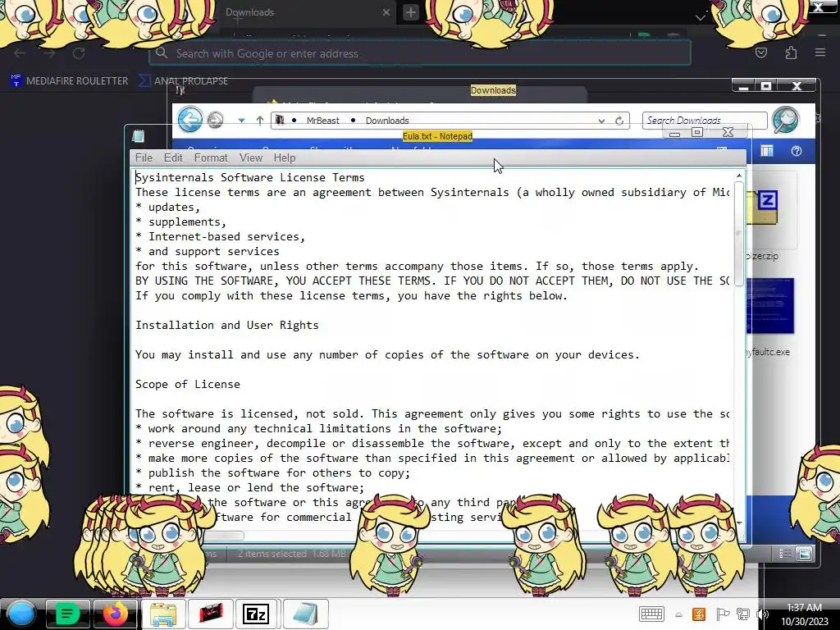
Task: Click the heading 'Sysinternals Software License Terms'
Action: (249, 177)
